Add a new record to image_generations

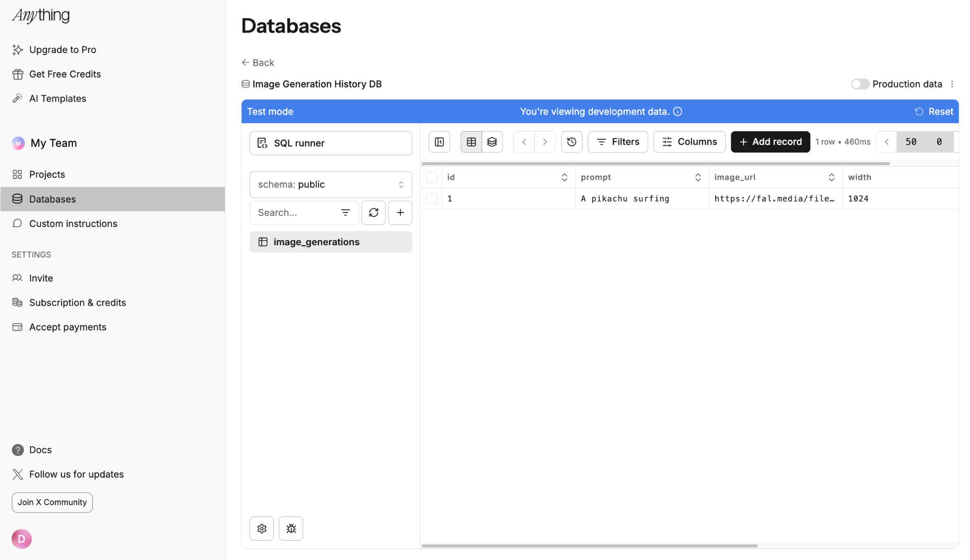770,142
